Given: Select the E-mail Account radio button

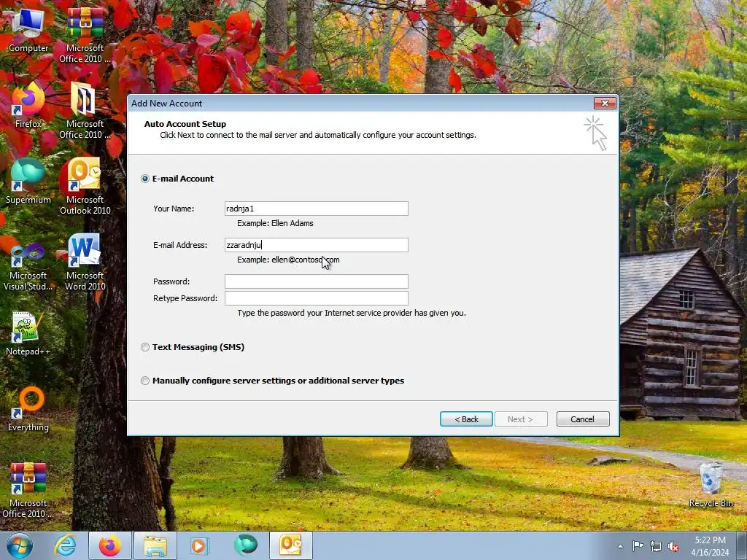Looking at the screenshot, I should (x=145, y=179).
